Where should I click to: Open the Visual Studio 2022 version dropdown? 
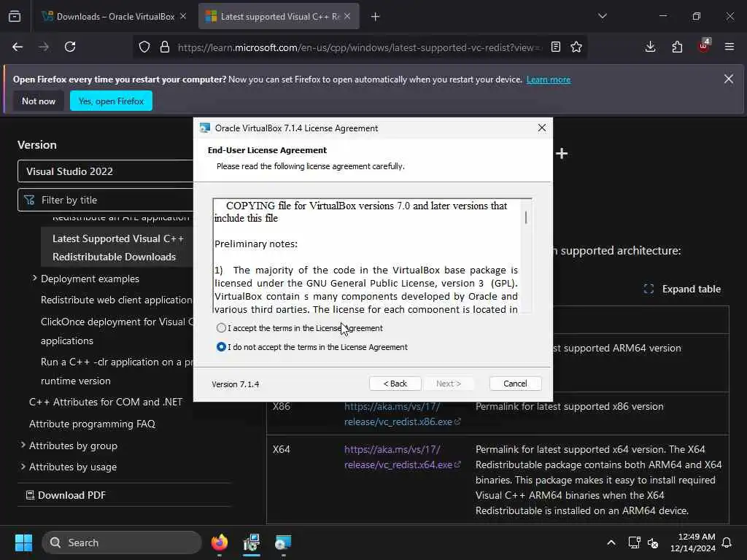106,171
